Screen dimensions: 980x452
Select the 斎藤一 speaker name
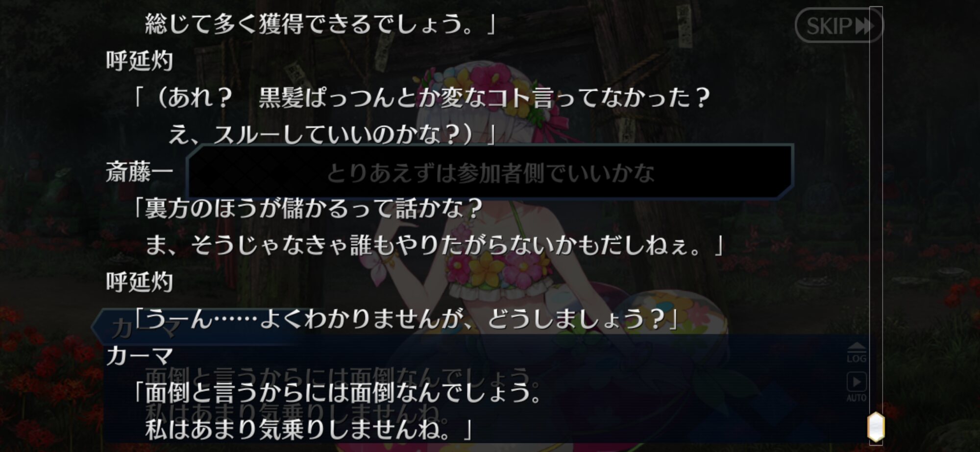tap(140, 172)
